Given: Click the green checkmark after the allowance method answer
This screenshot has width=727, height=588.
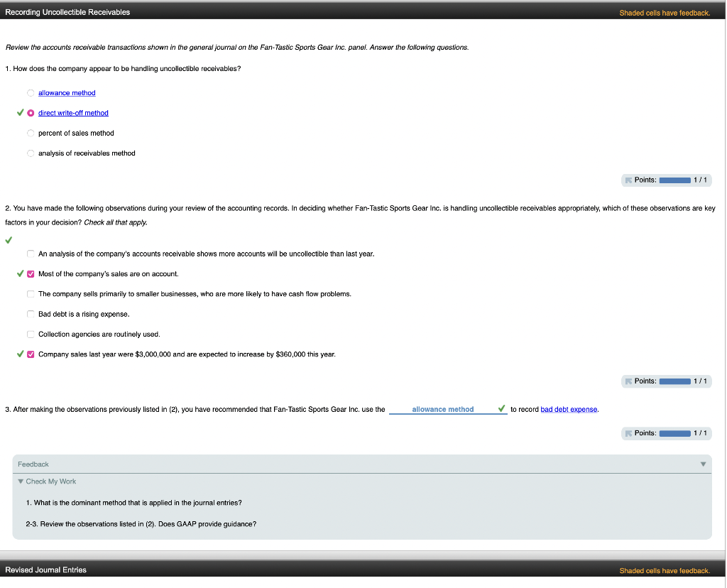Looking at the screenshot, I should click(x=501, y=408).
